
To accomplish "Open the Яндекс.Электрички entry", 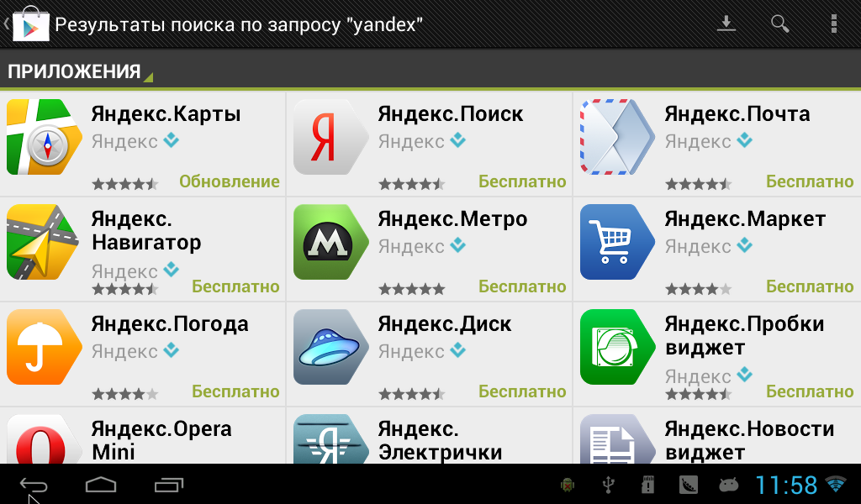I will 430,437.
